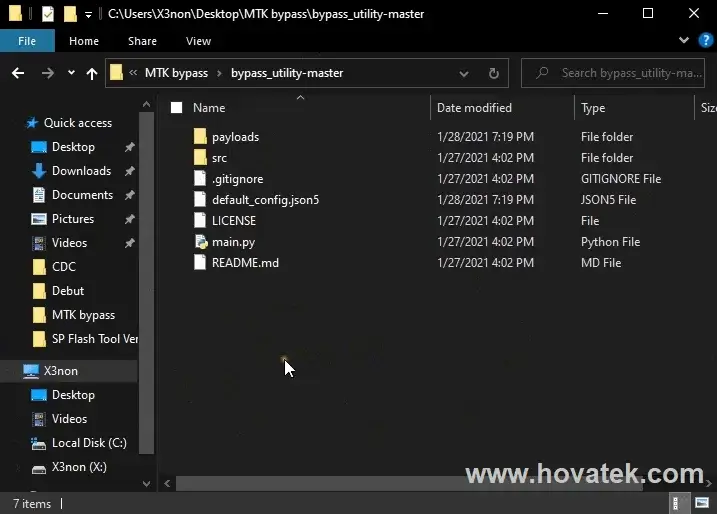Screen dimensions: 717x514
Task: Open Explorer Help question mark icon
Action: [706, 40]
